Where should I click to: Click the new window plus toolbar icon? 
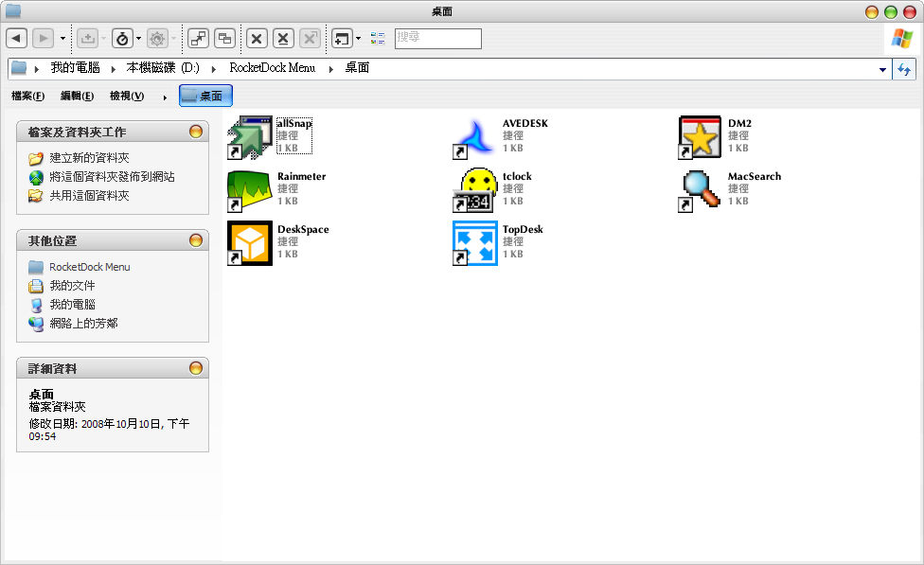click(342, 39)
